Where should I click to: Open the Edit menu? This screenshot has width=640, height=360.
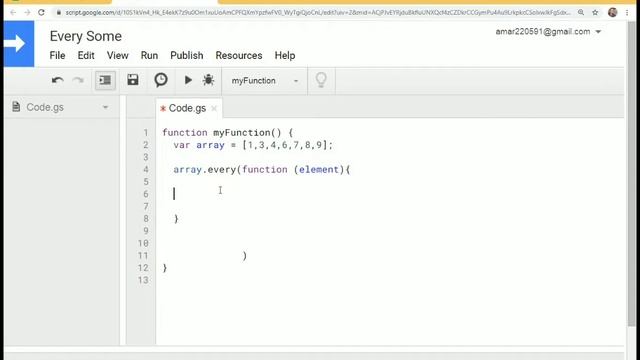86,56
